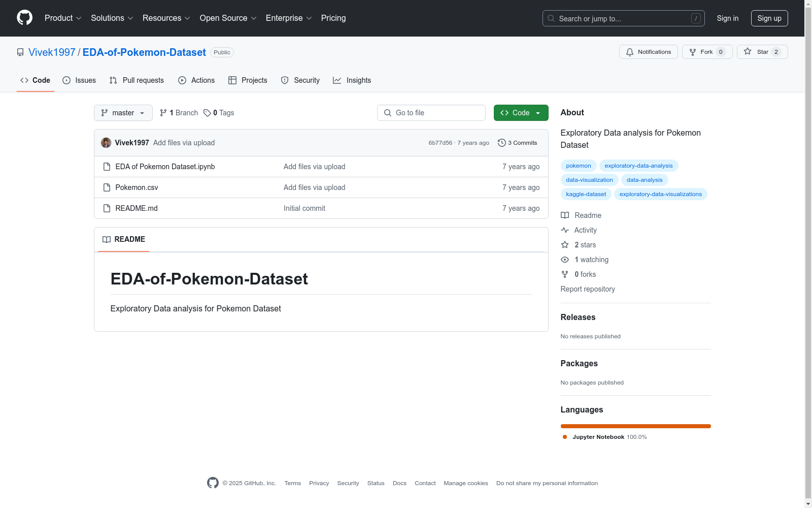Open the data-visualization topic tag
812x508 pixels.
(x=590, y=180)
